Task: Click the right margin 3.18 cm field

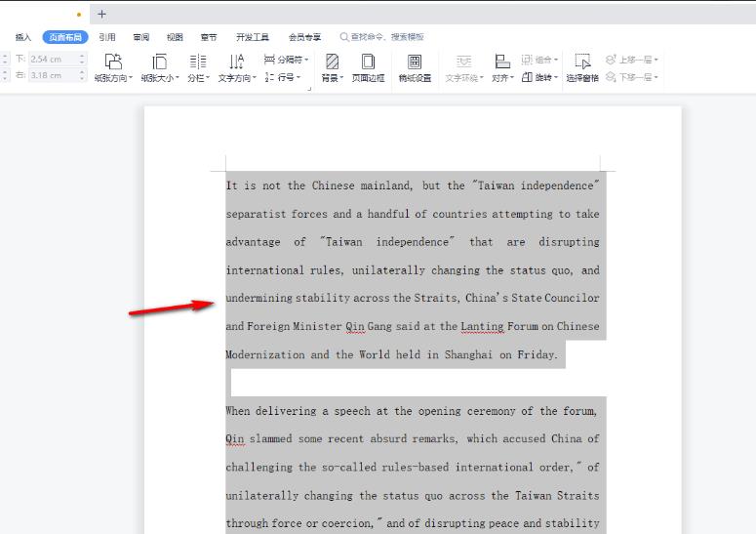Action: point(54,75)
